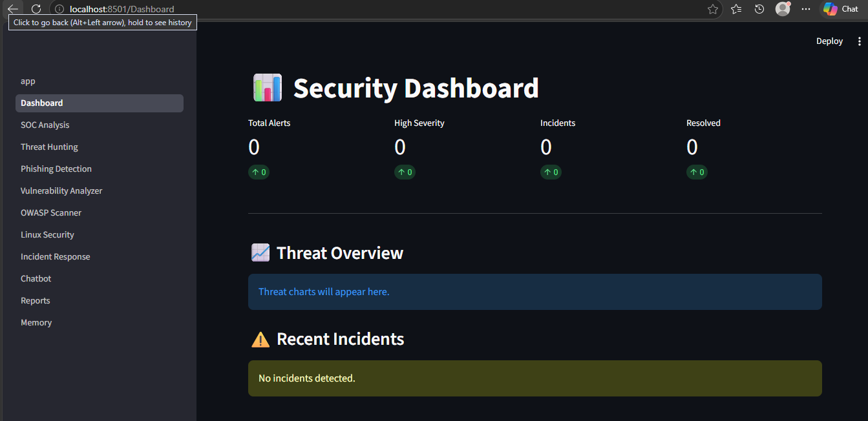Click the site info icon in address bar
The width and height of the screenshot is (868, 421).
tap(59, 9)
